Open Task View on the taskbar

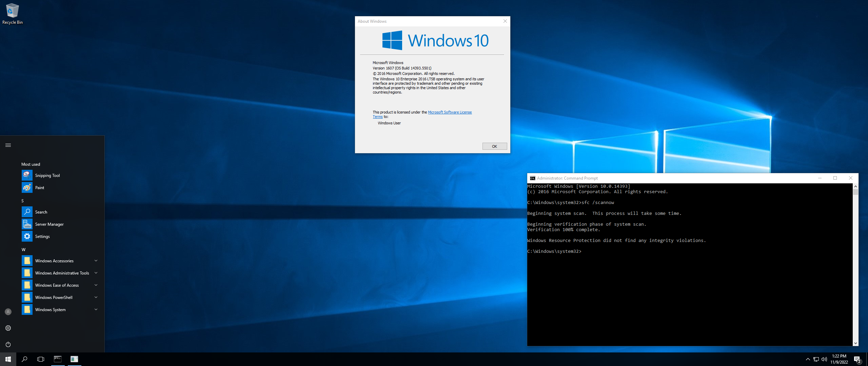[41, 359]
